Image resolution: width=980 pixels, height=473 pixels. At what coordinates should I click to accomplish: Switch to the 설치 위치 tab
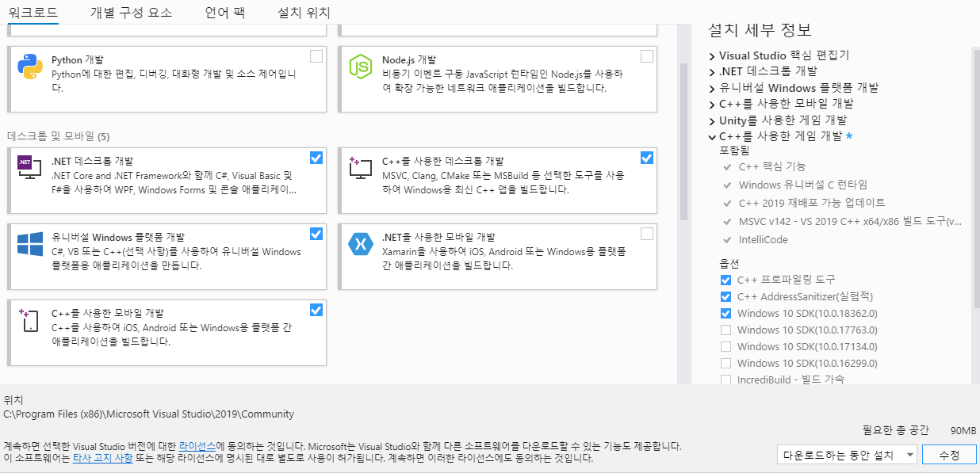pyautogui.click(x=304, y=13)
